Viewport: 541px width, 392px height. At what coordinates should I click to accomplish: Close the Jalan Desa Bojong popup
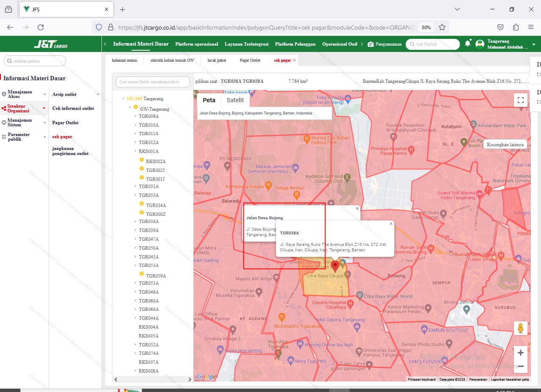point(357,208)
